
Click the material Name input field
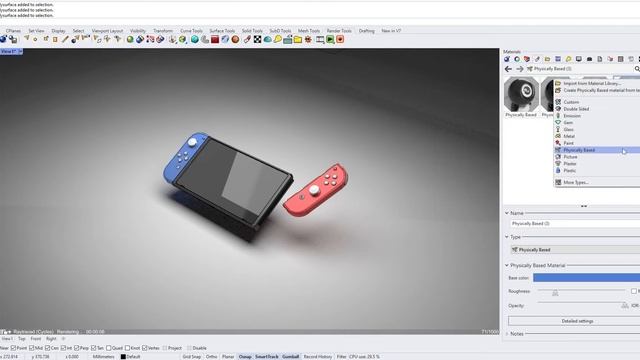click(x=575, y=224)
